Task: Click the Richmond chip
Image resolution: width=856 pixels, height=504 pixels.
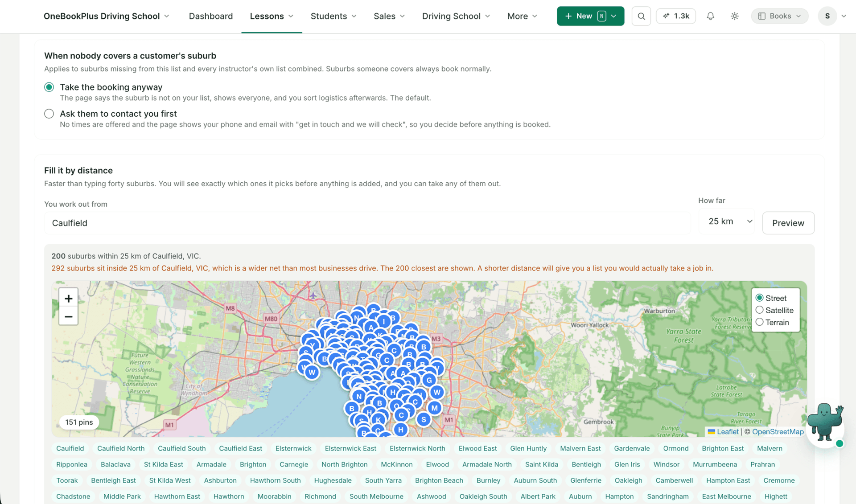Action: click(320, 496)
